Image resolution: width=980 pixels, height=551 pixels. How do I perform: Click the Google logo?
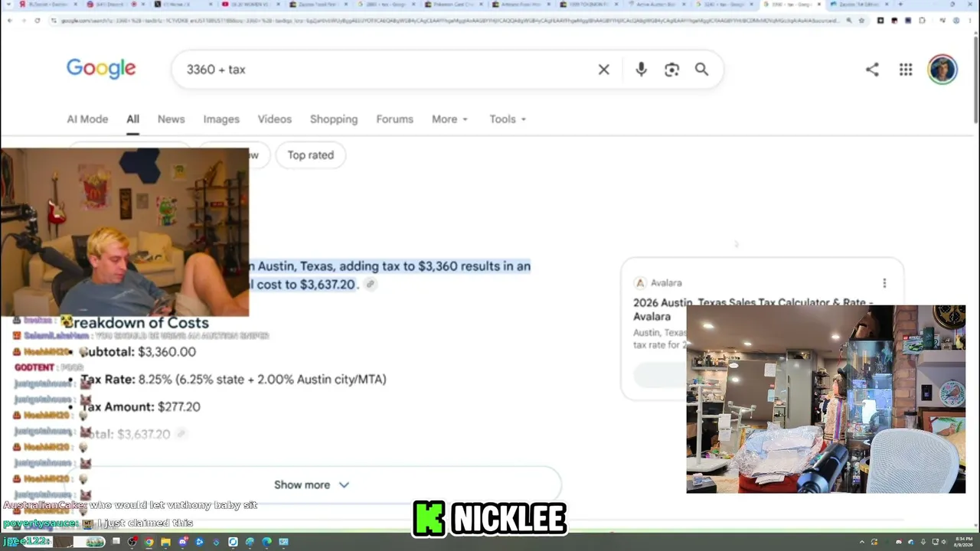(x=101, y=68)
